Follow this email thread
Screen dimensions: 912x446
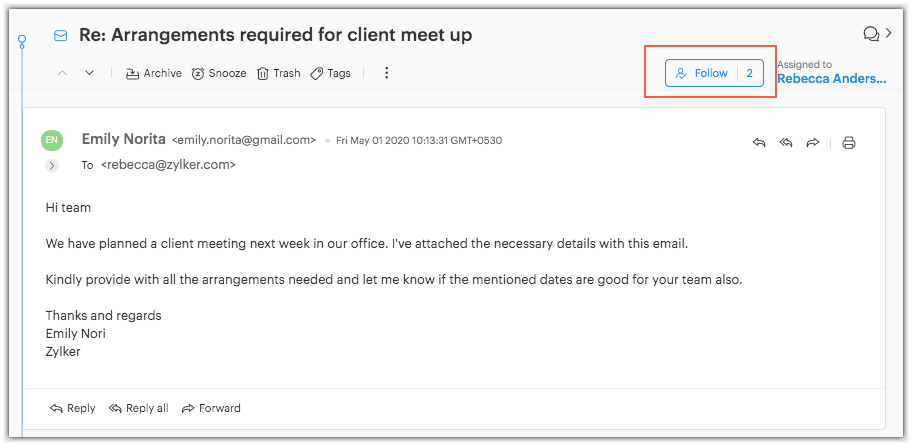702,73
